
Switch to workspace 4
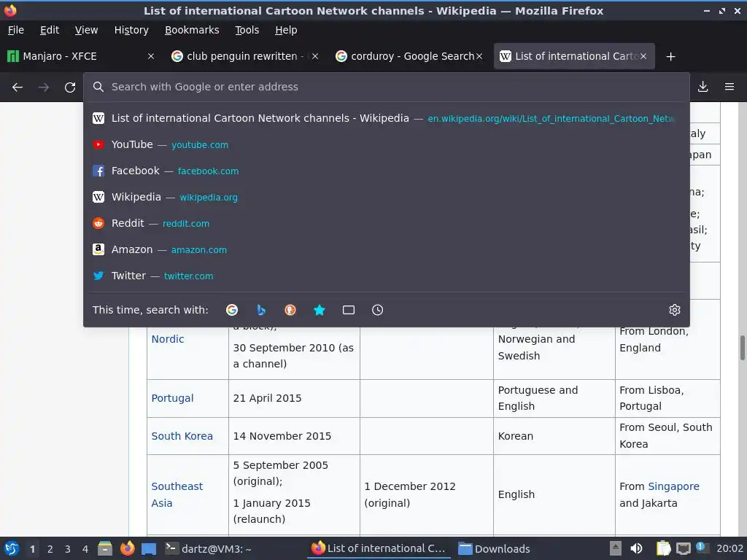[x=85, y=549]
